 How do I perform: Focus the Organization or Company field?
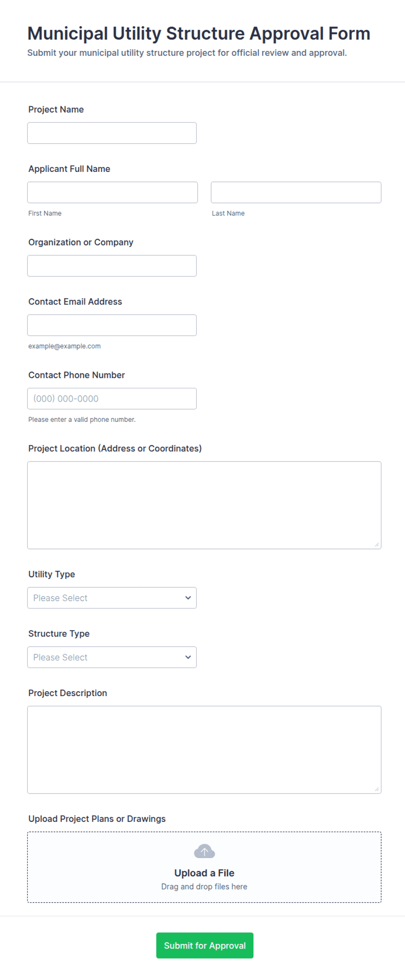pyautogui.click(x=112, y=266)
